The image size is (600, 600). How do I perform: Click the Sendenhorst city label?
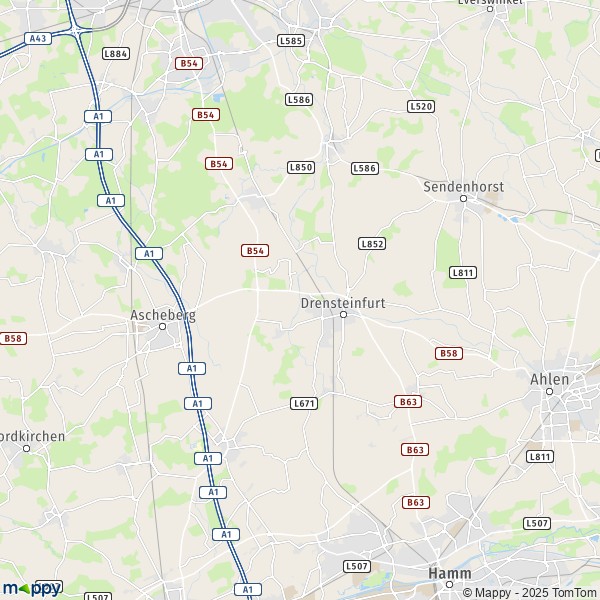[x=463, y=187]
